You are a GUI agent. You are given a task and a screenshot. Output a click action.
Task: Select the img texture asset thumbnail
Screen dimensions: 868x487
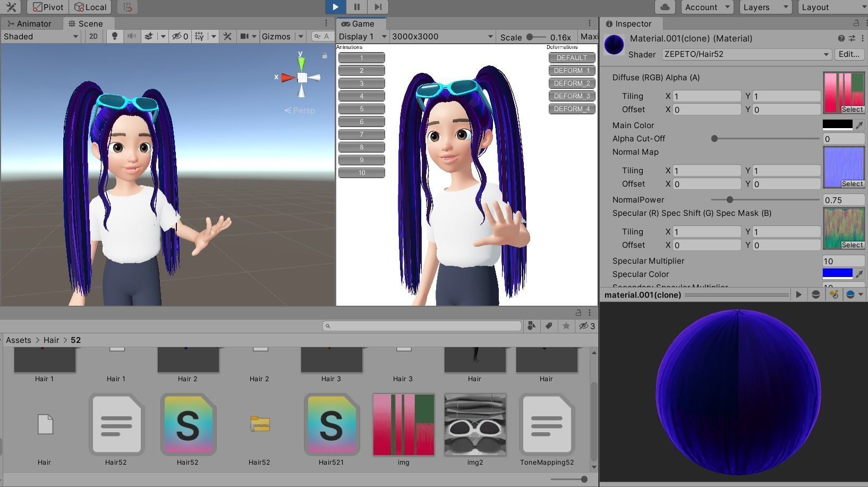(x=403, y=424)
